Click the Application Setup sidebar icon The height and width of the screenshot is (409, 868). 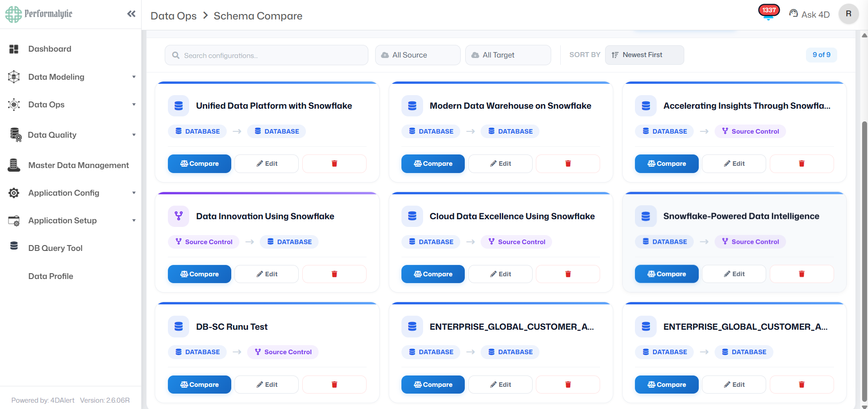pos(14,221)
